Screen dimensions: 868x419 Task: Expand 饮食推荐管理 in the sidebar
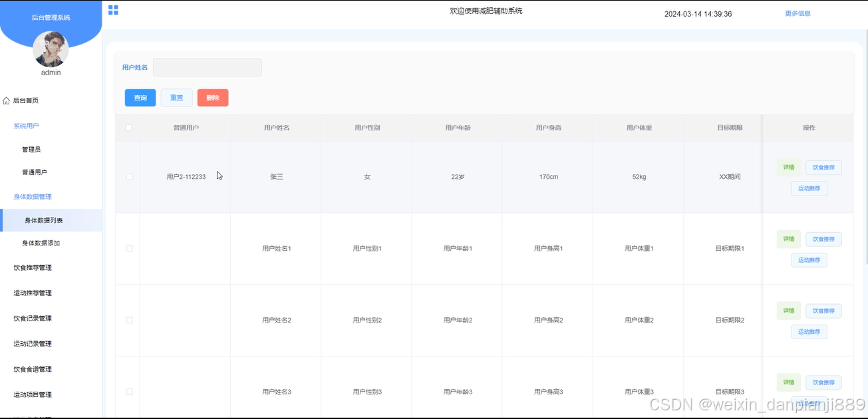(33, 268)
